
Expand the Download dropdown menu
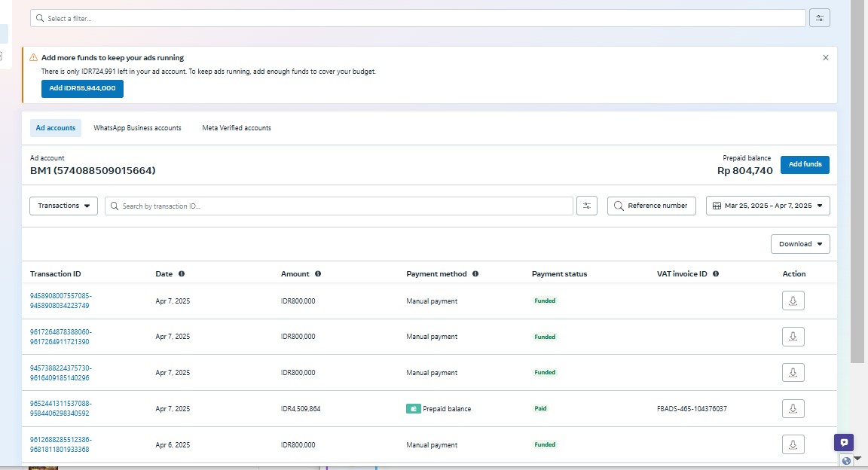pos(799,244)
